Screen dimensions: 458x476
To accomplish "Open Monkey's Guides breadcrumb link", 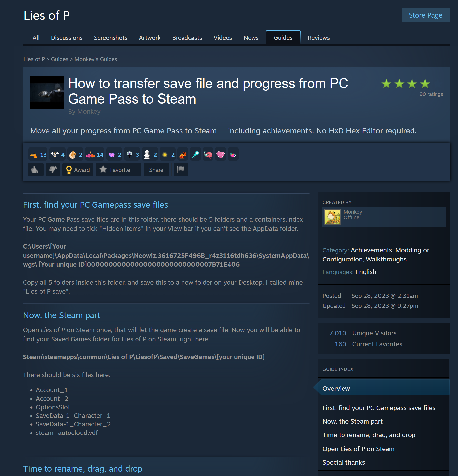I will tap(96, 59).
